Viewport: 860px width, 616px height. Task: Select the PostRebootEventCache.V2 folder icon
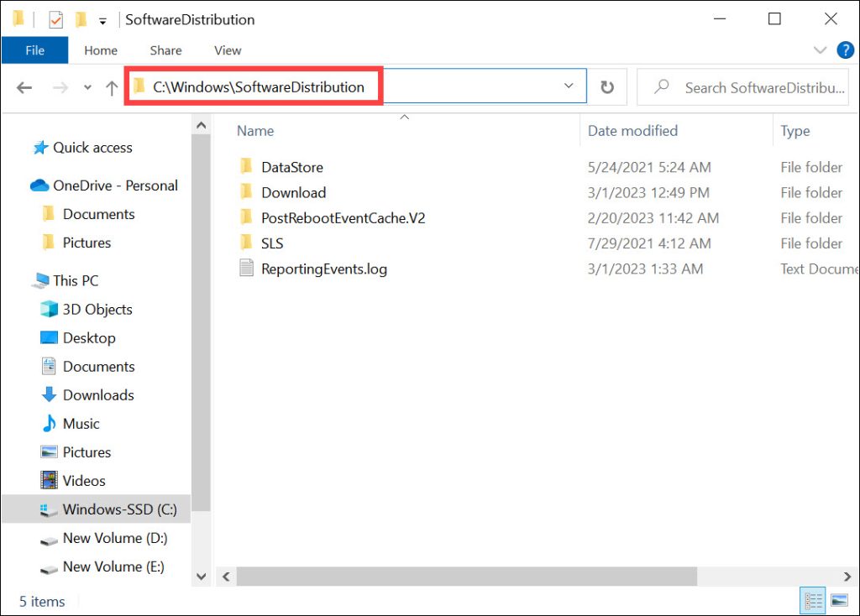246,217
